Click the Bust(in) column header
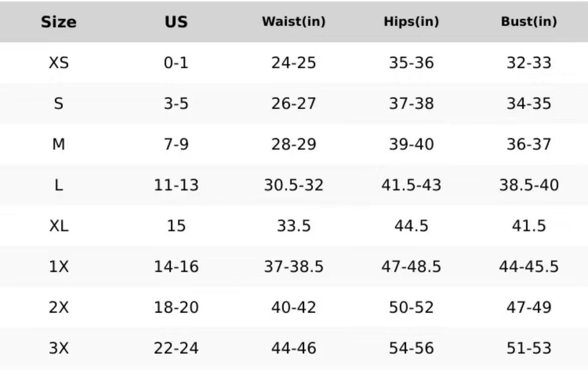588x384 pixels. click(529, 22)
